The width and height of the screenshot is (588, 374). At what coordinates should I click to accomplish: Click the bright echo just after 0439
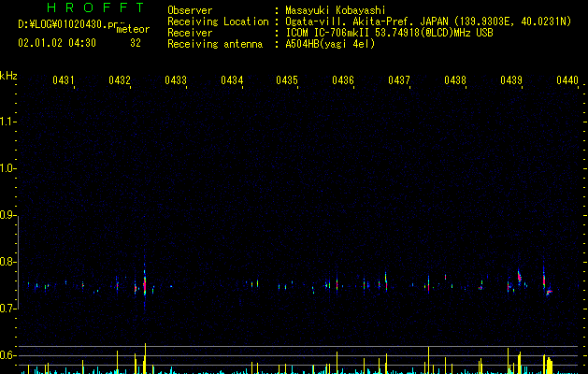pos(520,277)
